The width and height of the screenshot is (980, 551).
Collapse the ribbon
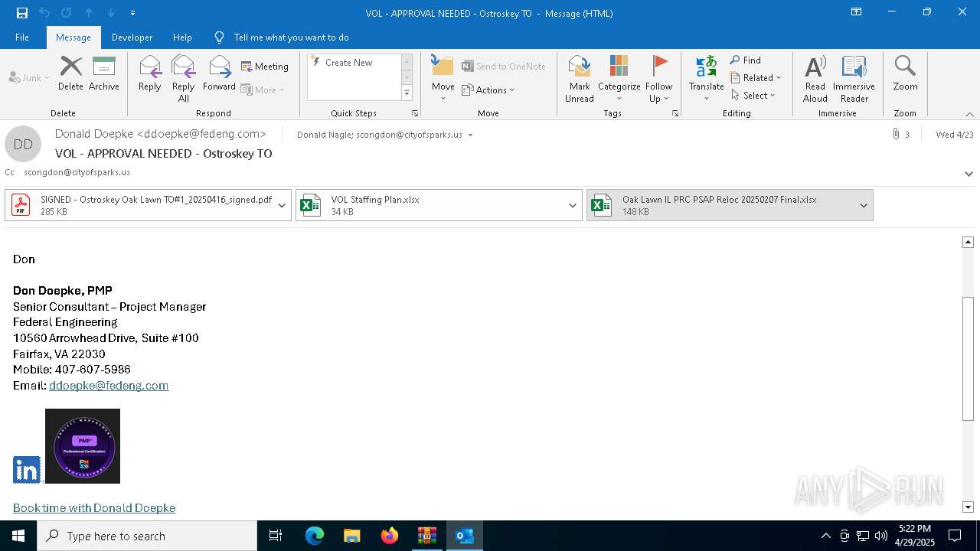pos(969,114)
